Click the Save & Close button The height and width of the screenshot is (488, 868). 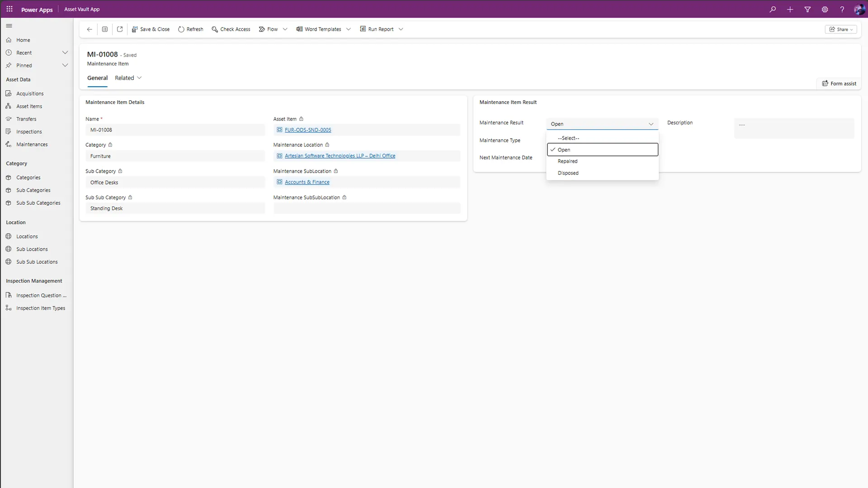pyautogui.click(x=151, y=29)
